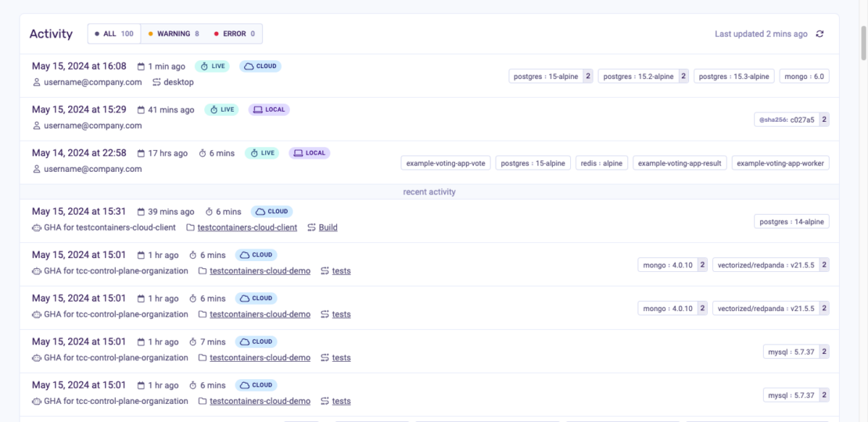The image size is (868, 422).
Task: Click the mongo : 6.0 image tag
Action: point(805,77)
